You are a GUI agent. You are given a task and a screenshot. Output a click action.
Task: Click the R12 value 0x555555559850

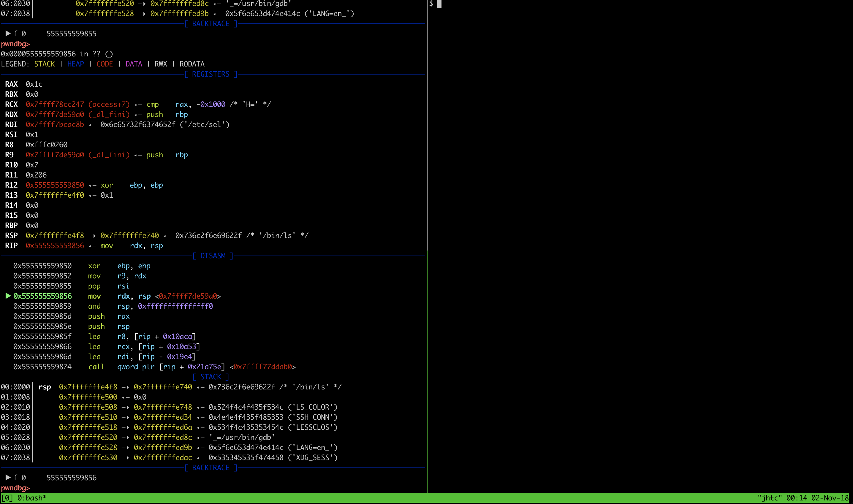tap(55, 185)
